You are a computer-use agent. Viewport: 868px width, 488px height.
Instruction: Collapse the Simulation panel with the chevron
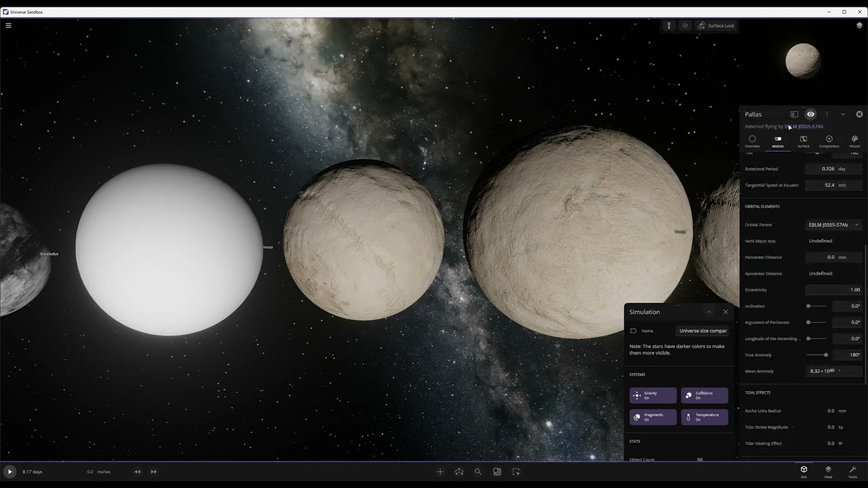click(x=709, y=312)
